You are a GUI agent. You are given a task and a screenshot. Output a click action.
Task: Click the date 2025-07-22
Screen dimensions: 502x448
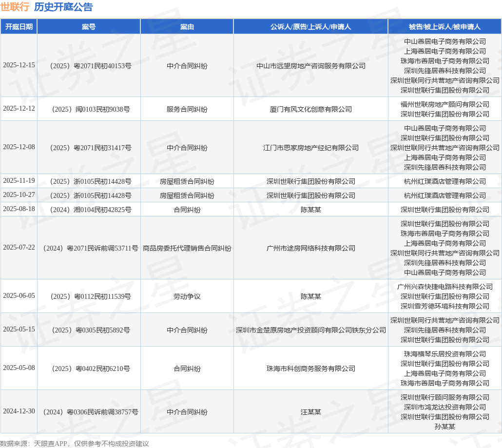[19, 248]
